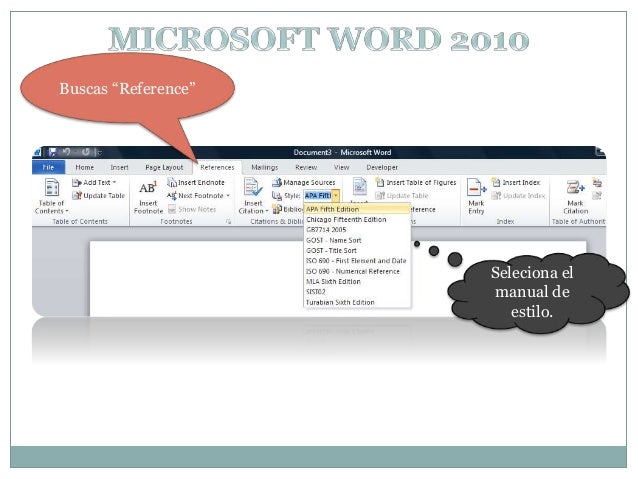Click the Undo icon in Quick Access Toolbar
The height and width of the screenshot is (479, 638).
66,152
